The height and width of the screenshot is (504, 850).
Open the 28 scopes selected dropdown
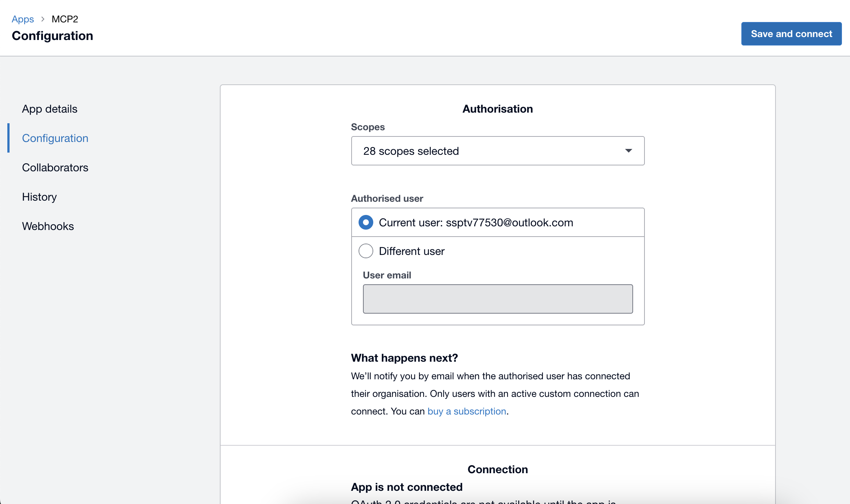pos(497,151)
